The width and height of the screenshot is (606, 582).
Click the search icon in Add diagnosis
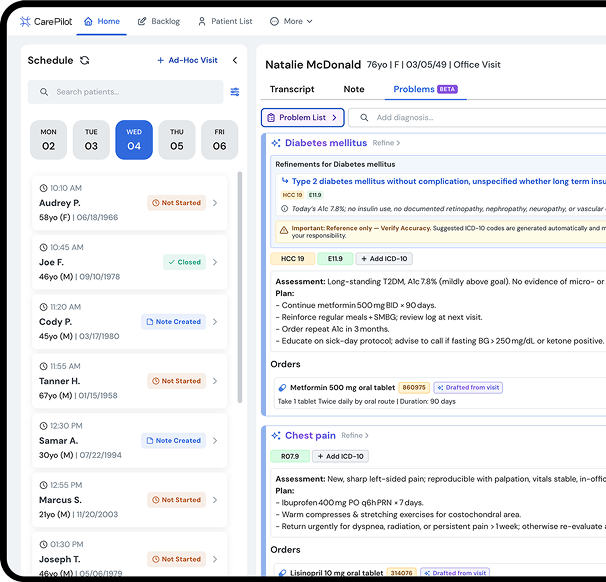(364, 117)
